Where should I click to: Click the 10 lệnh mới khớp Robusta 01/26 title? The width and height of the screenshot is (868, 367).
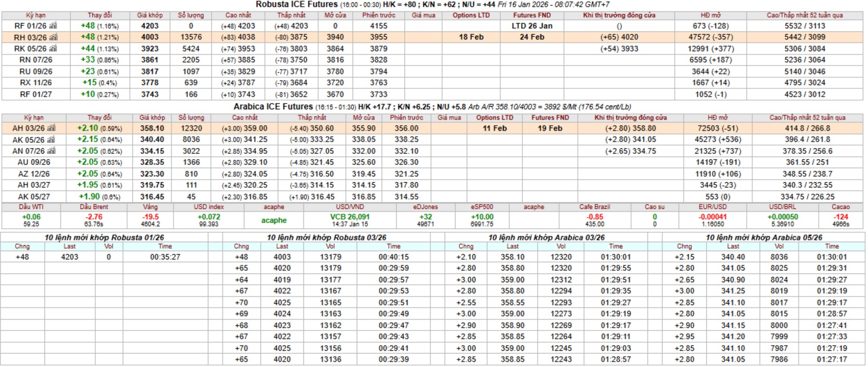[x=104, y=237]
